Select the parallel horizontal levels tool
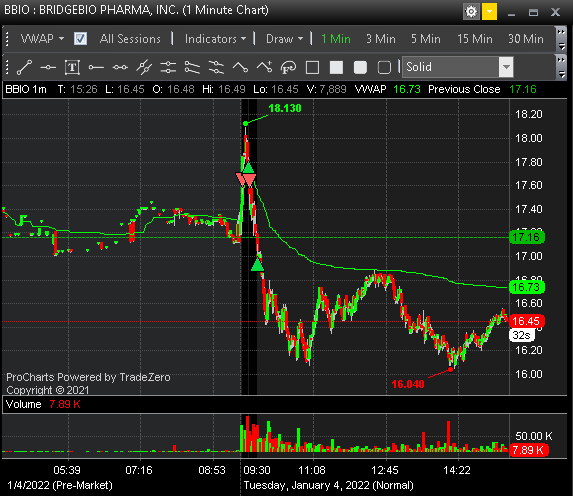573x496 pixels. pos(168,67)
